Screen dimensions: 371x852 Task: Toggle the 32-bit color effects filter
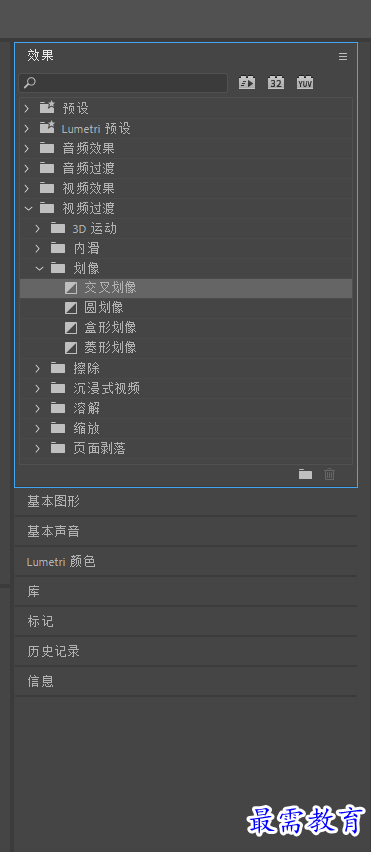coord(276,83)
